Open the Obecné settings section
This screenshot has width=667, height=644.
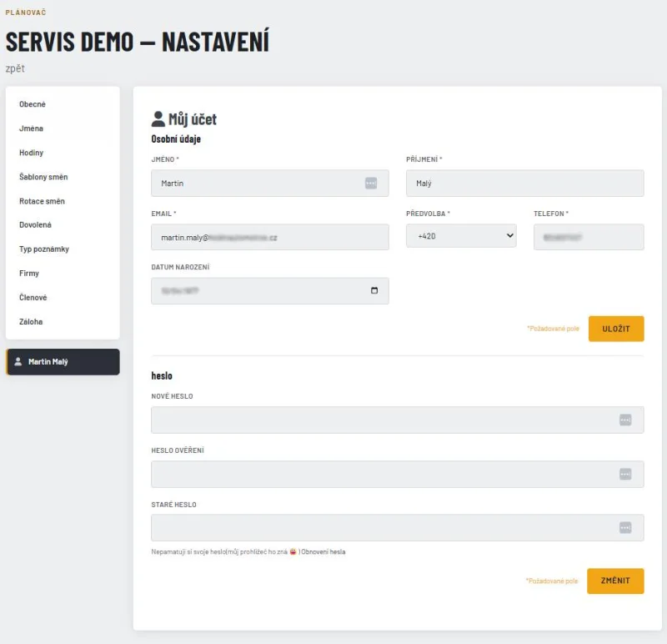tap(33, 104)
